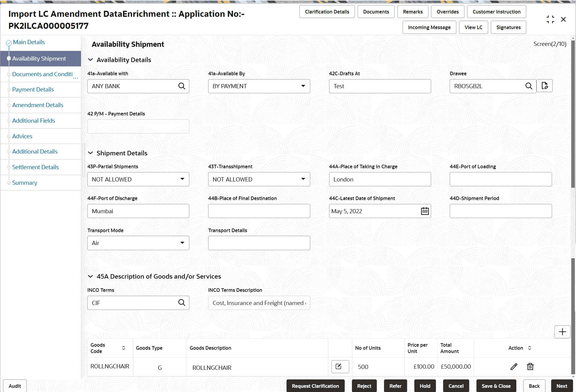Collapse the Shipment Details section
The height and width of the screenshot is (392, 576).
click(x=91, y=153)
